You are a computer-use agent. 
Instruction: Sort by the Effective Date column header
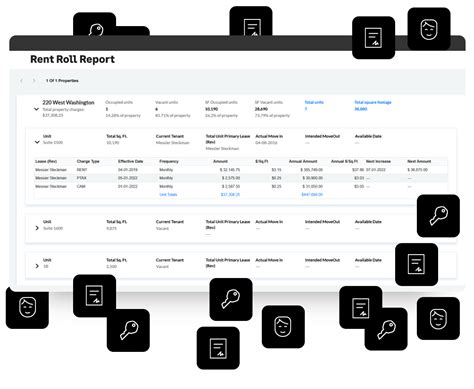pos(130,161)
